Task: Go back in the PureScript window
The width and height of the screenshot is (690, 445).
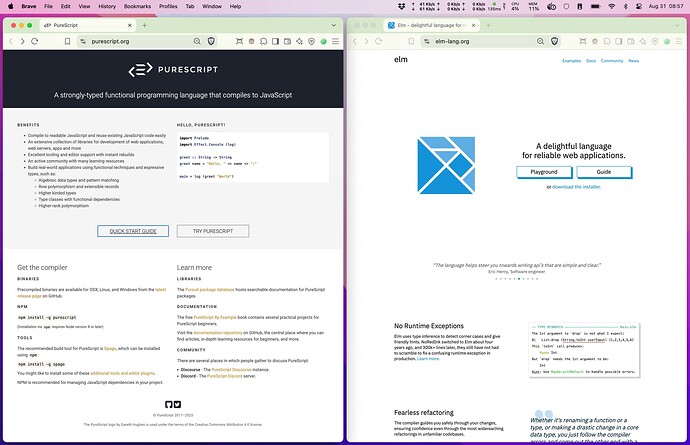Action: pos(11,41)
